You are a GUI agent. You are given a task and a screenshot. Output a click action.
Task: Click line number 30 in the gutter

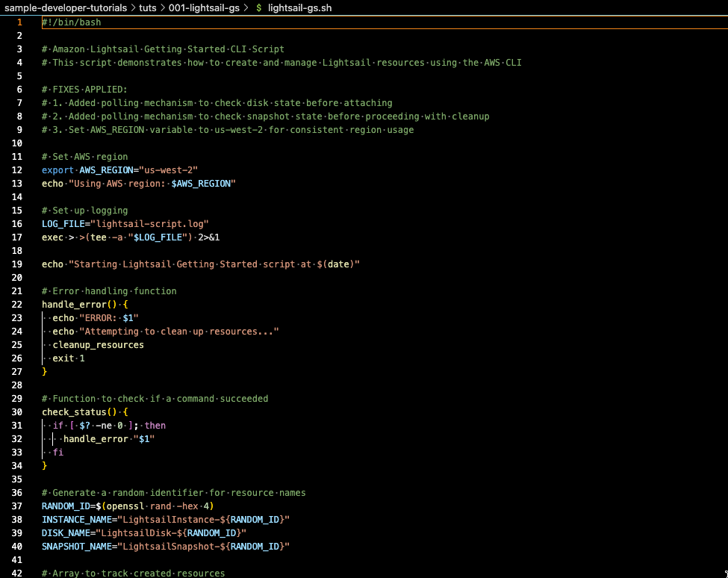pos(16,413)
